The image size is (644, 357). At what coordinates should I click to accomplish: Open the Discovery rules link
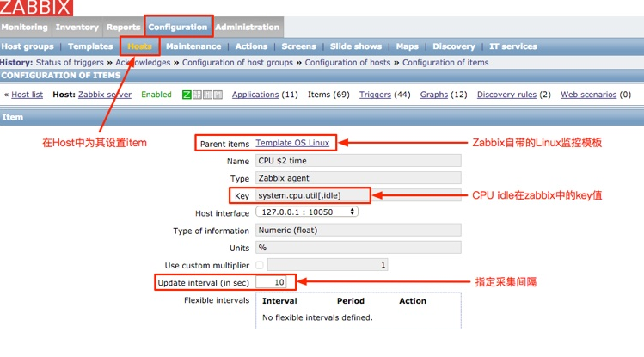coord(506,95)
